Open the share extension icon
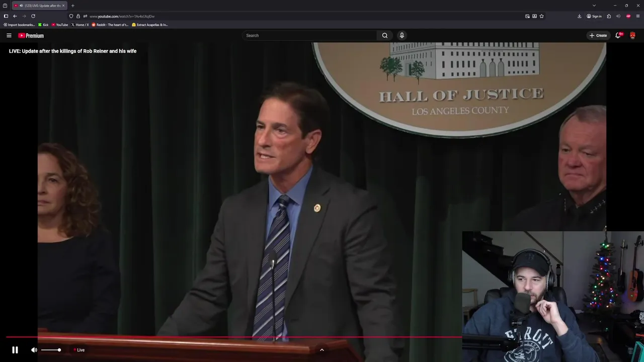The width and height of the screenshot is (644, 362). pyautogui.click(x=609, y=16)
